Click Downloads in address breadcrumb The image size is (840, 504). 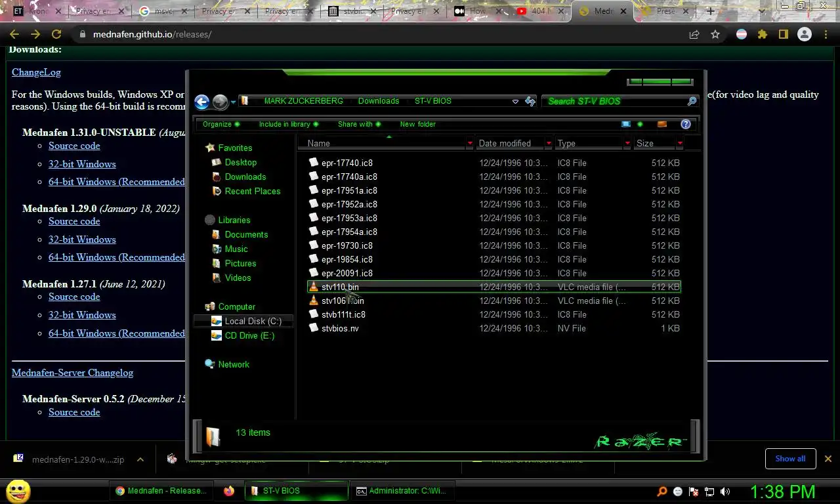coord(379,101)
